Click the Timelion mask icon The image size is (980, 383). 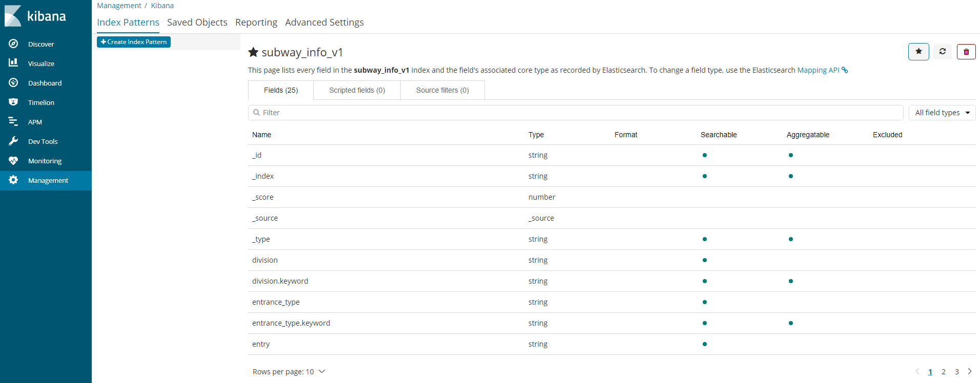(x=13, y=102)
